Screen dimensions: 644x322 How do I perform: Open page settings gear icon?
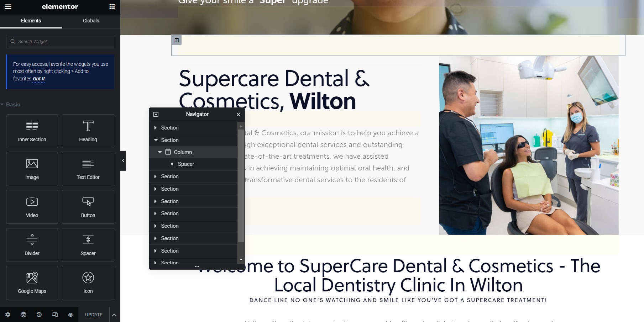(x=8, y=315)
